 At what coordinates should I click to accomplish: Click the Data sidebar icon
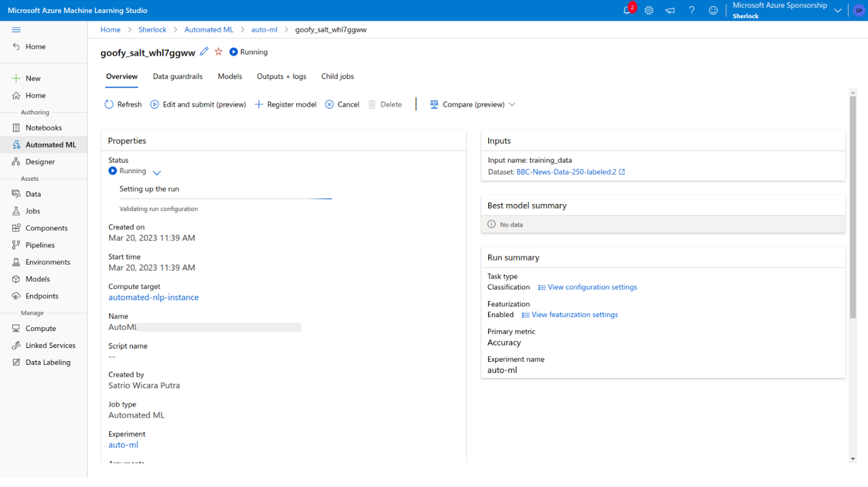(x=16, y=194)
